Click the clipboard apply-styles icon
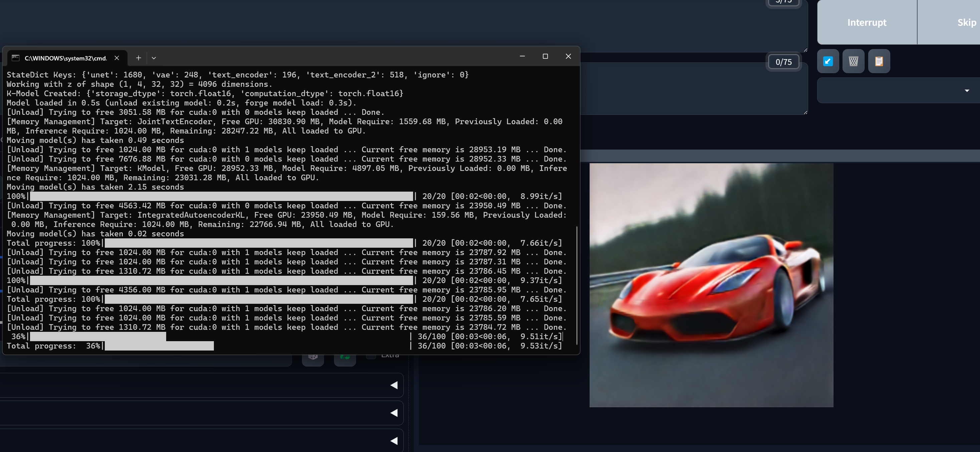980x452 pixels. pyautogui.click(x=879, y=61)
